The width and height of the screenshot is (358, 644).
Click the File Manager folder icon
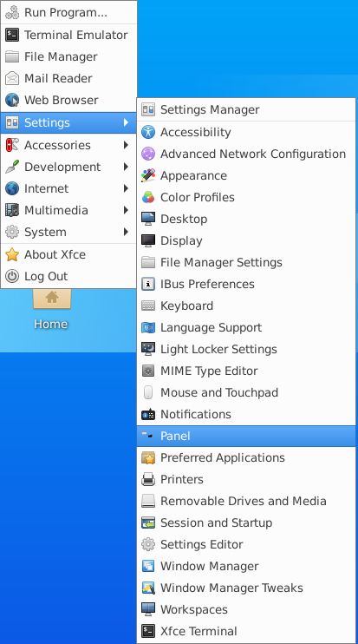[x=12, y=56]
